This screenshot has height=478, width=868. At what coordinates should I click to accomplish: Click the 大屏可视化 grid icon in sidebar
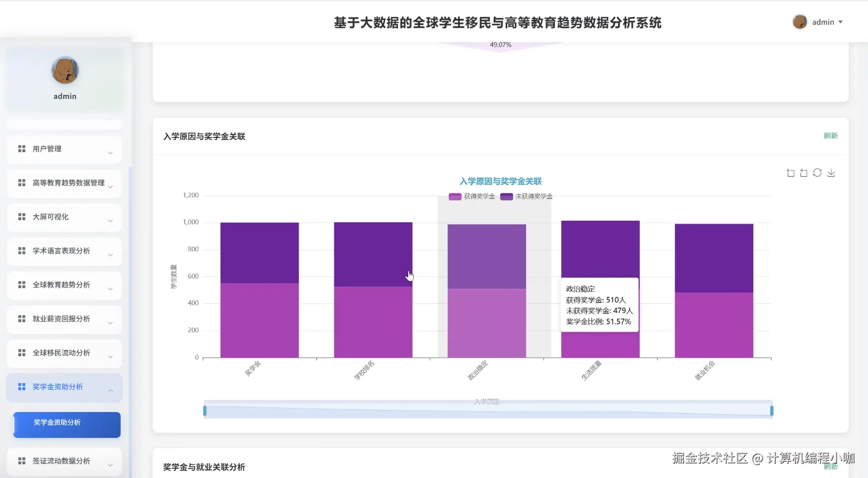click(21, 217)
